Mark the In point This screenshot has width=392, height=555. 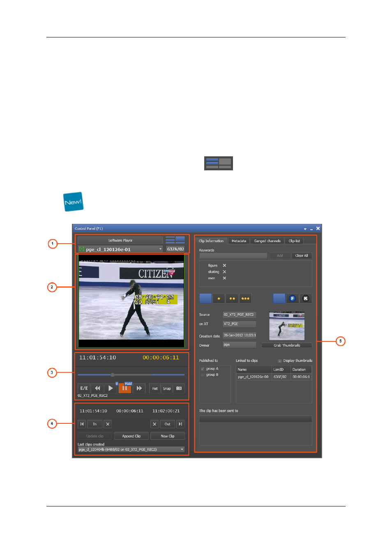(95, 424)
